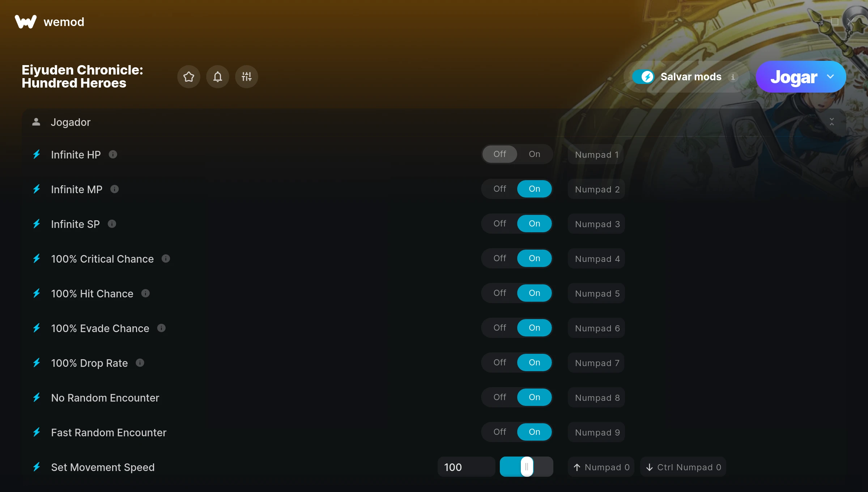This screenshot has height=492, width=868.
Task: Change the Numpad 5 hotkey
Action: [x=597, y=293]
